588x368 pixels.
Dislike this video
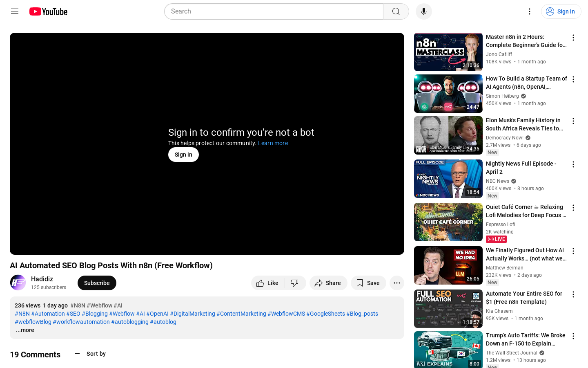295,283
